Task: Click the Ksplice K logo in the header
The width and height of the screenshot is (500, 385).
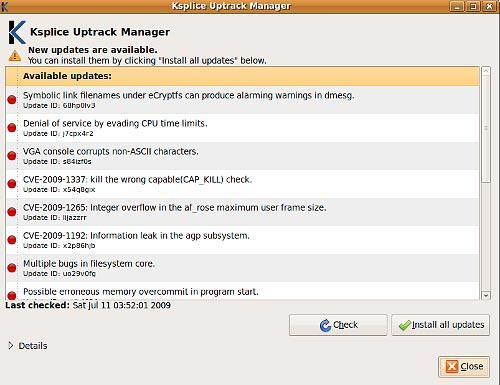Action: click(x=17, y=32)
